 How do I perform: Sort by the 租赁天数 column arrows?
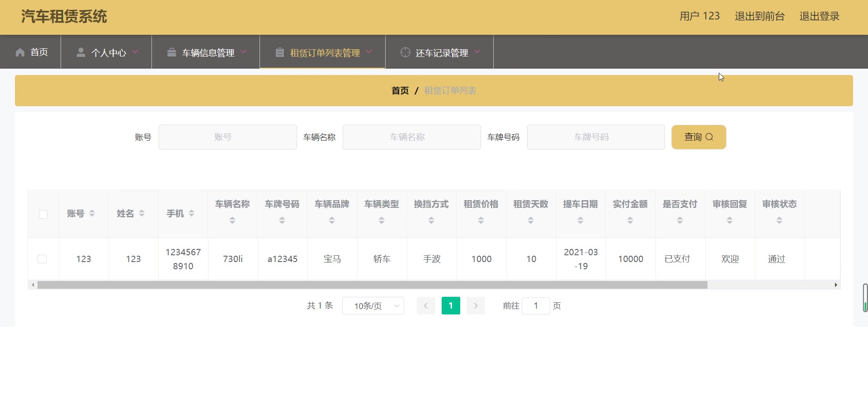[x=531, y=220]
